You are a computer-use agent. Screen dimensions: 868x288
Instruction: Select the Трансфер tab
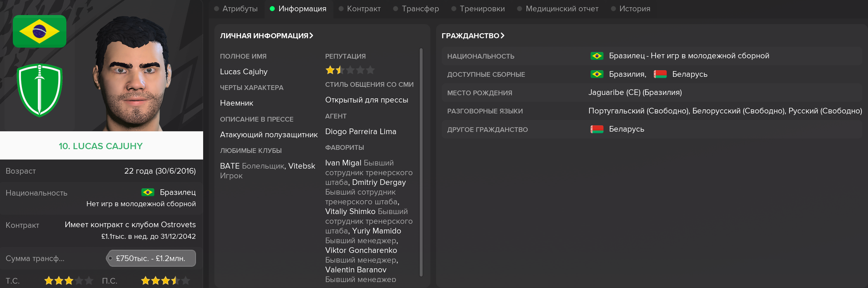[x=416, y=9]
